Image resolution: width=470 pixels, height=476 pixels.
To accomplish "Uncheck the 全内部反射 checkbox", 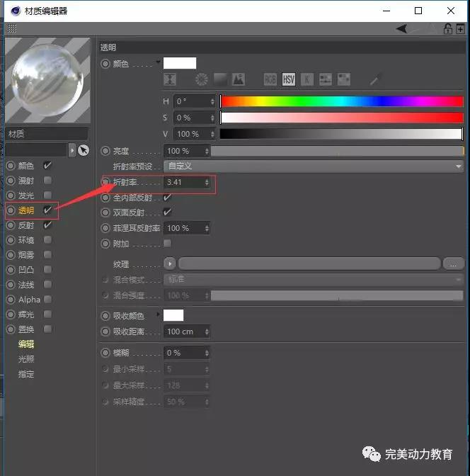I will (x=168, y=198).
